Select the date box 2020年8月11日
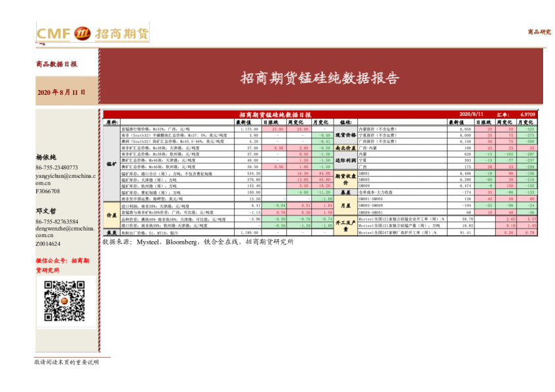Image resolution: width=555 pixels, height=392 pixels. tap(61, 93)
